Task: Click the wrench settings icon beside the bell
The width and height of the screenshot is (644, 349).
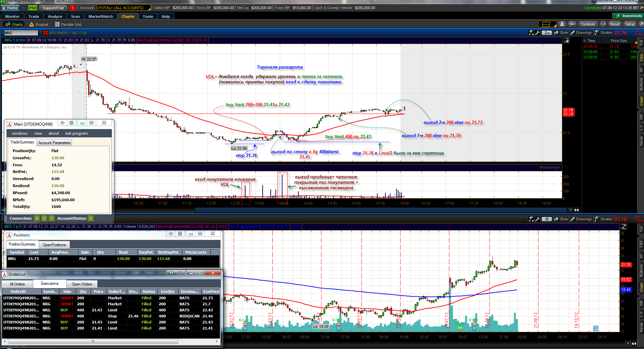Action: point(572,24)
